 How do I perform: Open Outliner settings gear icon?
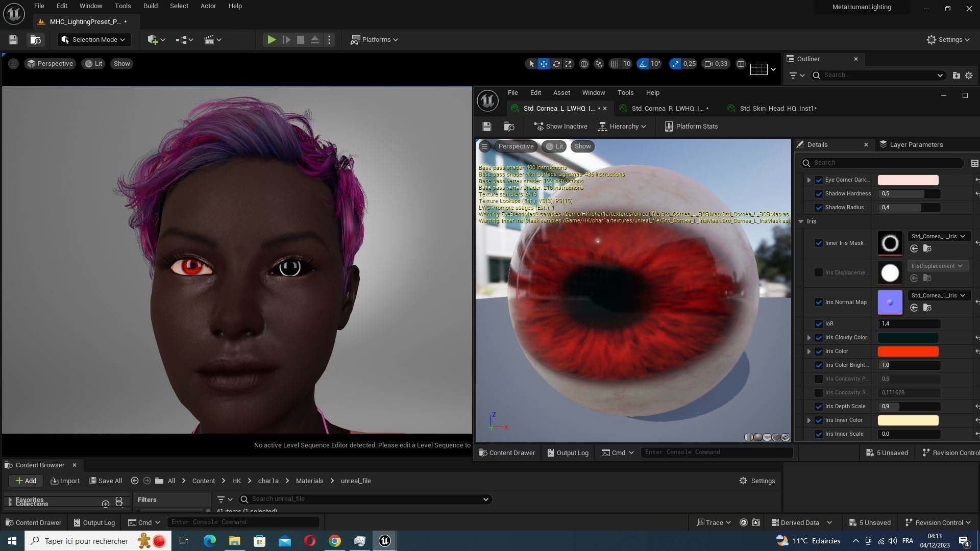point(969,75)
